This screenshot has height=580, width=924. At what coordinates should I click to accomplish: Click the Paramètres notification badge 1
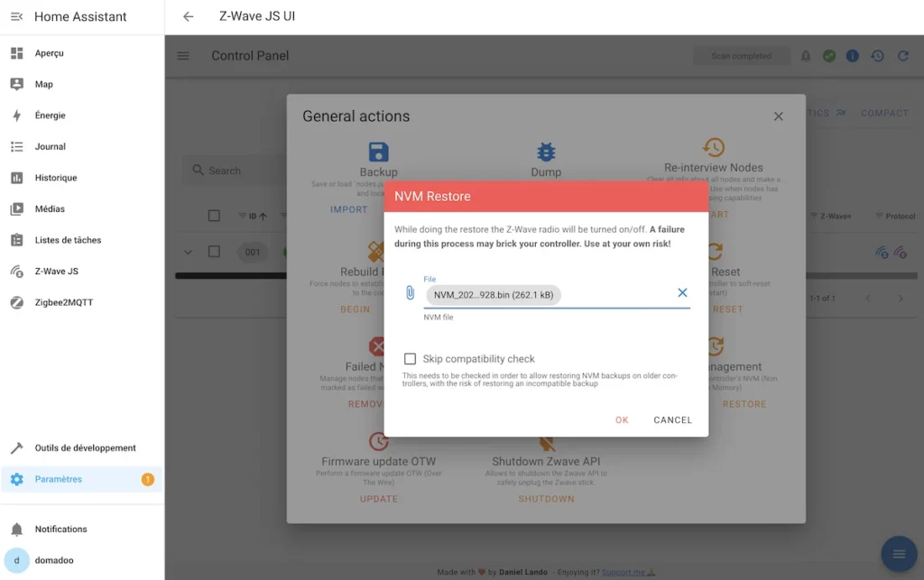(147, 479)
